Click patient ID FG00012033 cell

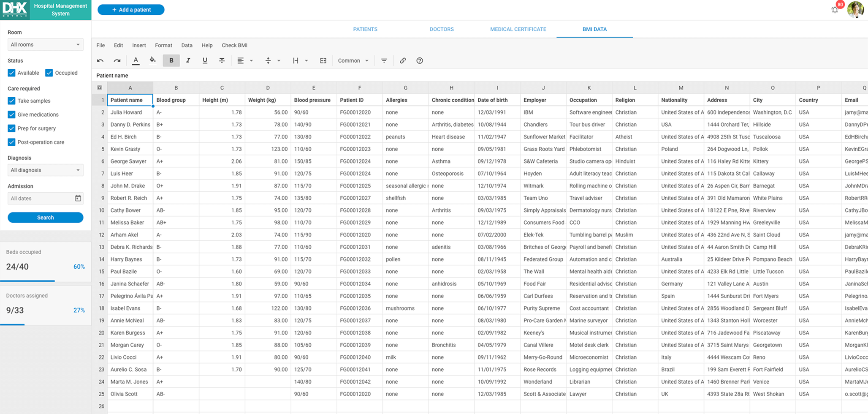[360, 272]
